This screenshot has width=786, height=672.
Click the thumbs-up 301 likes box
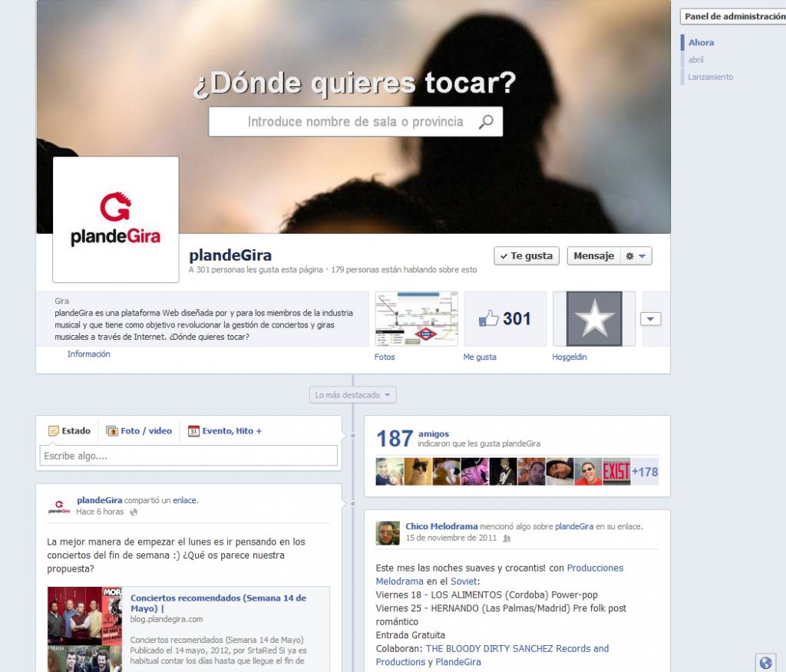pyautogui.click(x=505, y=318)
